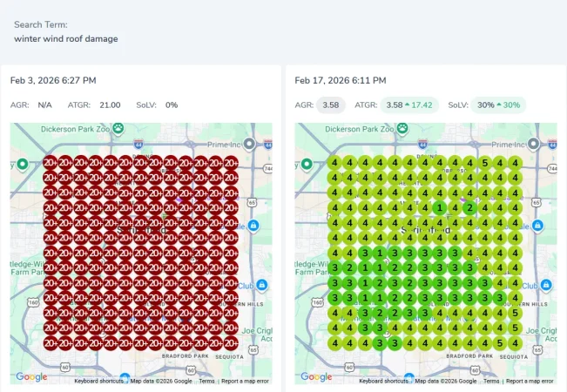Image resolution: width=567 pixels, height=392 pixels.
Task: Click the green park marker on the left map edge
Action: click(x=23, y=164)
